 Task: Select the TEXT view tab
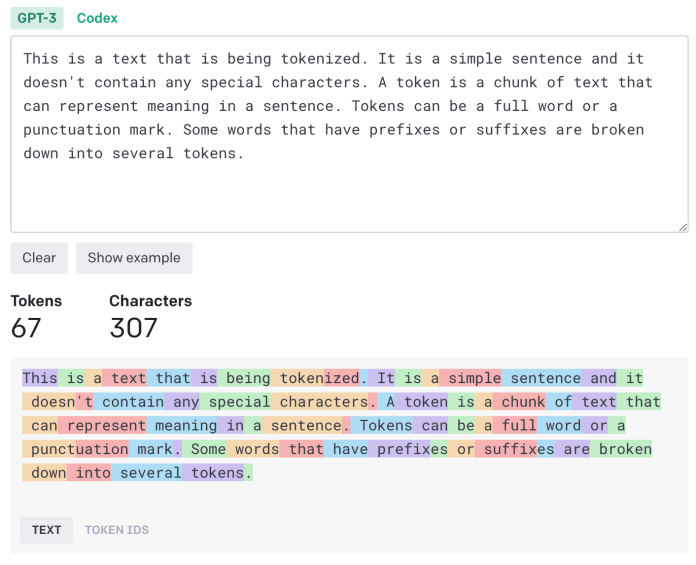tap(47, 530)
